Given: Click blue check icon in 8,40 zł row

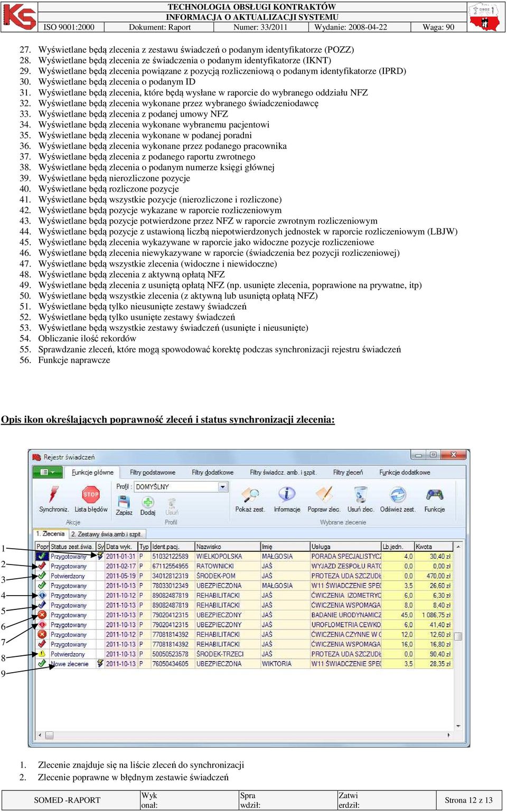Looking at the screenshot, I should pos(41,605).
